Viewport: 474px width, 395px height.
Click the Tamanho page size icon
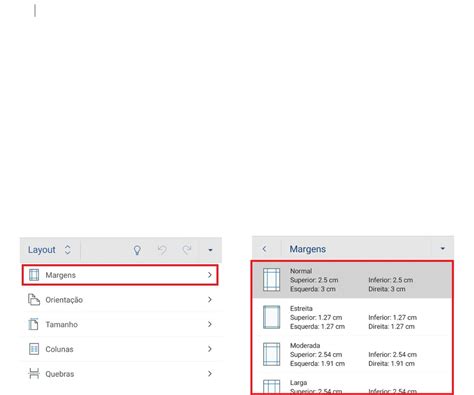33,324
